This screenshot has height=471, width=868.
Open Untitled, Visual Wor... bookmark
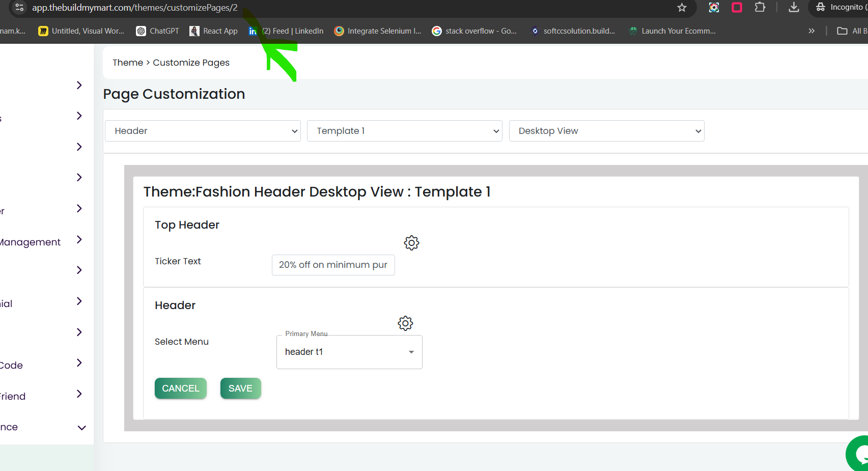(81, 31)
